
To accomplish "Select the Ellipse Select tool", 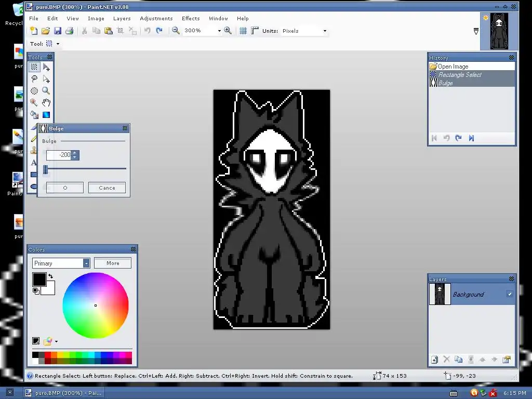I will (x=34, y=91).
